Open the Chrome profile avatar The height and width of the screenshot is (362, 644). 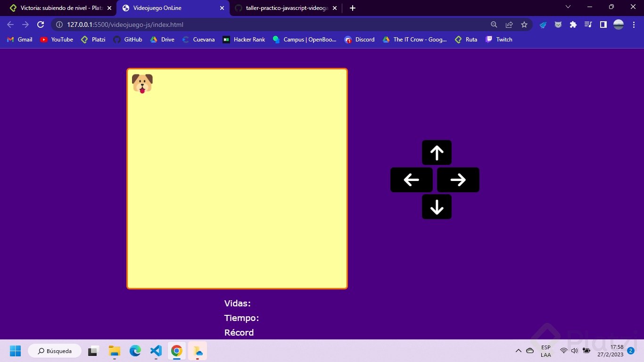pyautogui.click(x=619, y=25)
